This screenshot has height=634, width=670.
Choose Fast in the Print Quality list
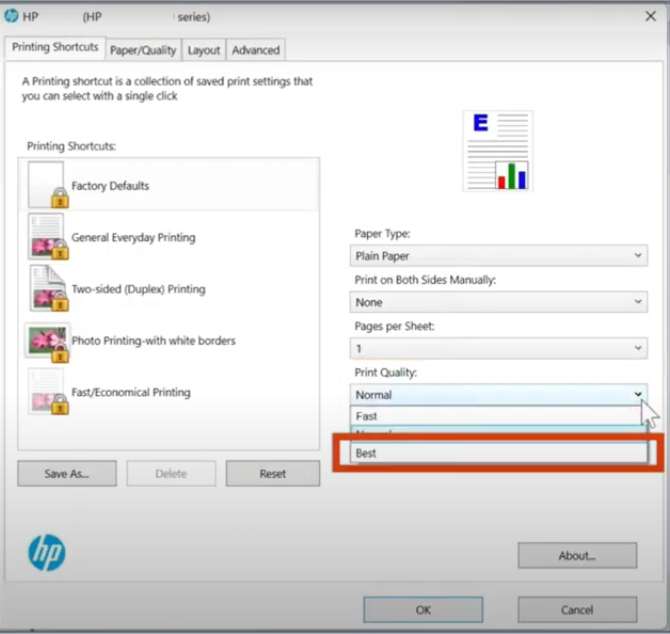[x=498, y=416]
